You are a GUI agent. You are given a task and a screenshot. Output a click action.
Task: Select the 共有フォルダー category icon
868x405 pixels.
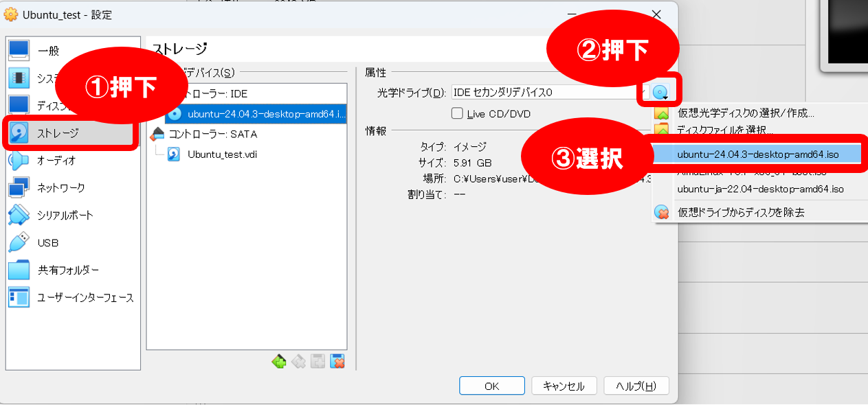click(19, 270)
